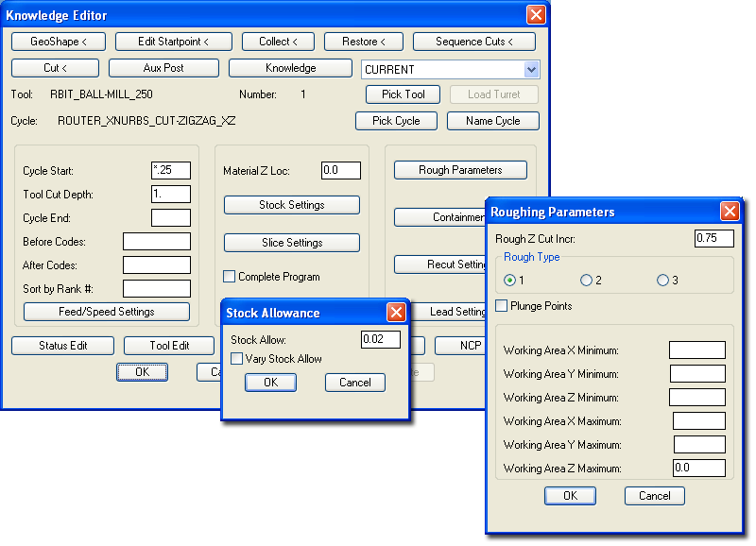The height and width of the screenshot is (546, 756).
Task: Expand the Sequence Cuts section
Action: click(x=472, y=41)
